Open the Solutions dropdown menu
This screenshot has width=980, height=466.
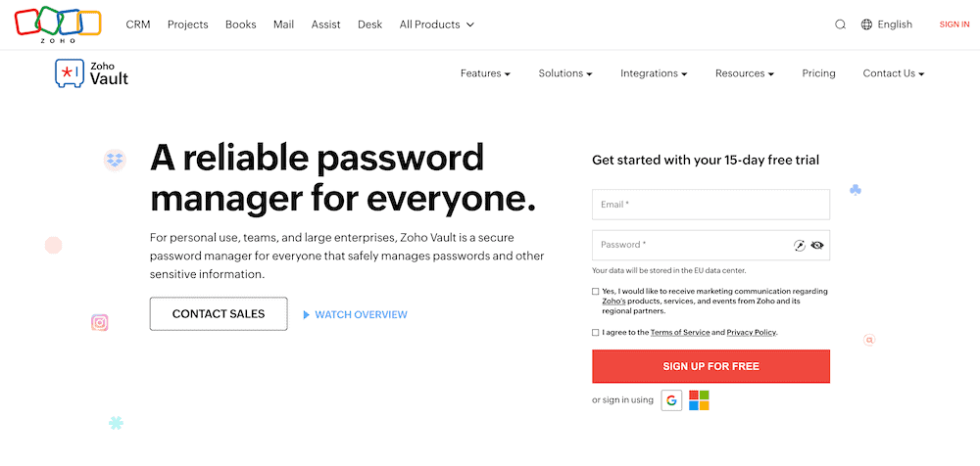pyautogui.click(x=565, y=73)
